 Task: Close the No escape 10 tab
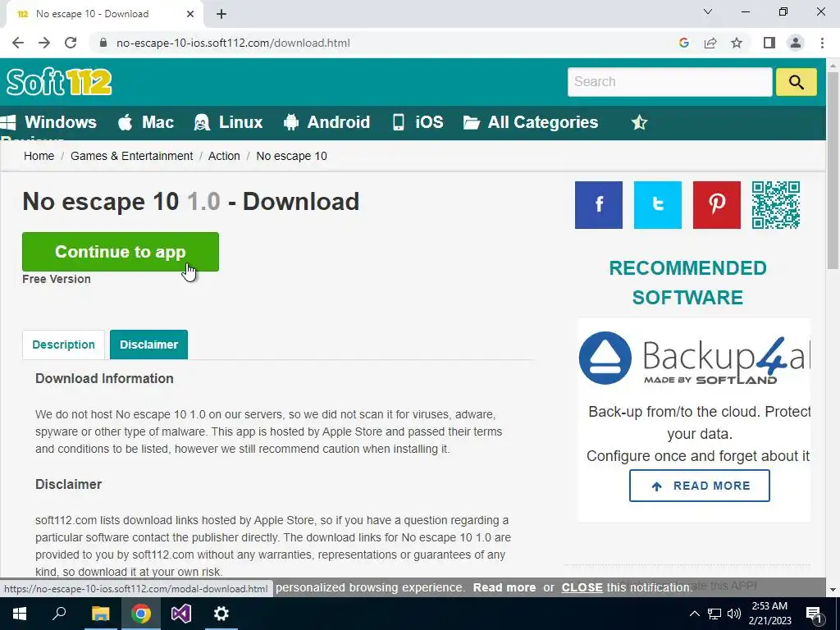(190, 14)
